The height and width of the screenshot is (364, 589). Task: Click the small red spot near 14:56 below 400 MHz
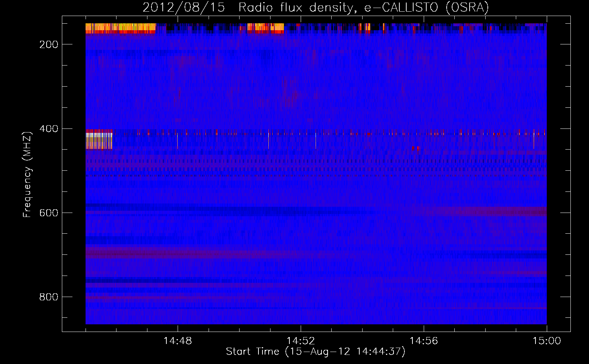pos(415,148)
